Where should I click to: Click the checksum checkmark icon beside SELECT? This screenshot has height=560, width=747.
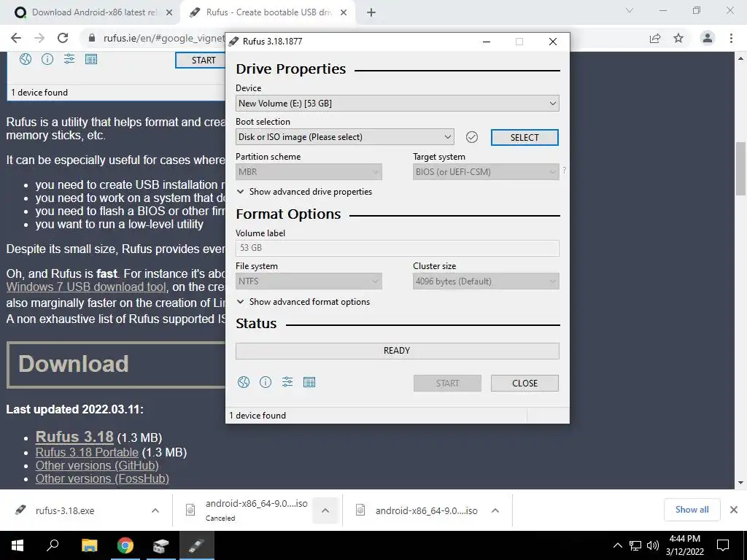(472, 137)
